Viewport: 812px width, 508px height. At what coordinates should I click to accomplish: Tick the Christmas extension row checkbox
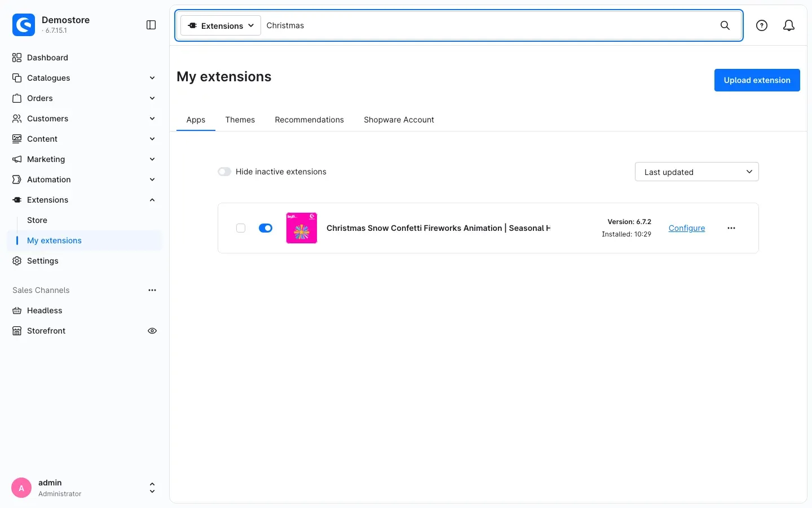tap(241, 228)
